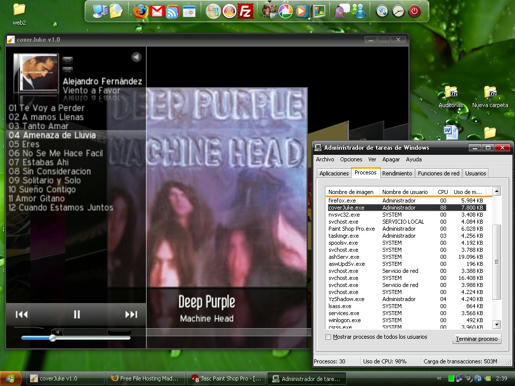Click process list scrollbar down arrow

coord(497,324)
